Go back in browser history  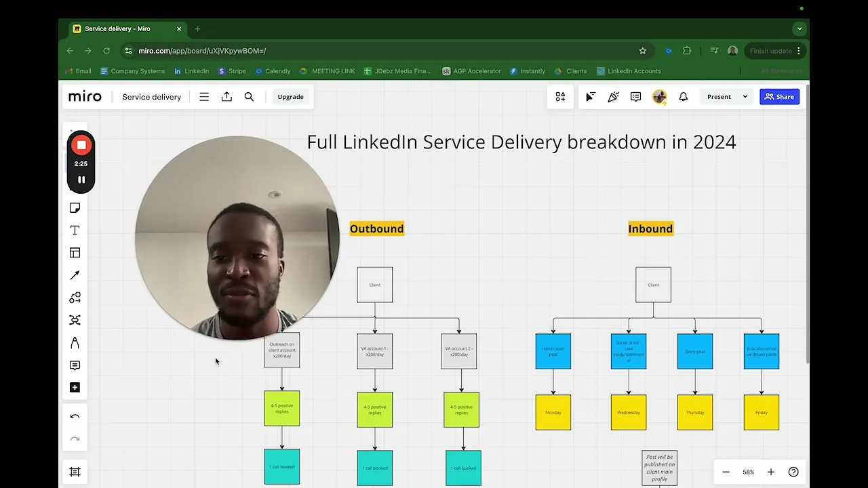(x=70, y=51)
